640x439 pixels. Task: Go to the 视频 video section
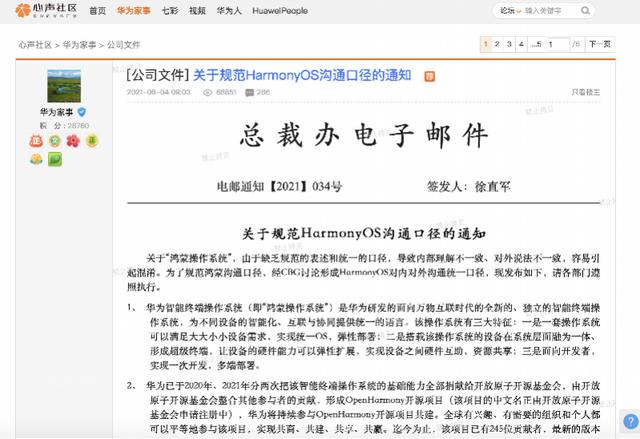197,11
